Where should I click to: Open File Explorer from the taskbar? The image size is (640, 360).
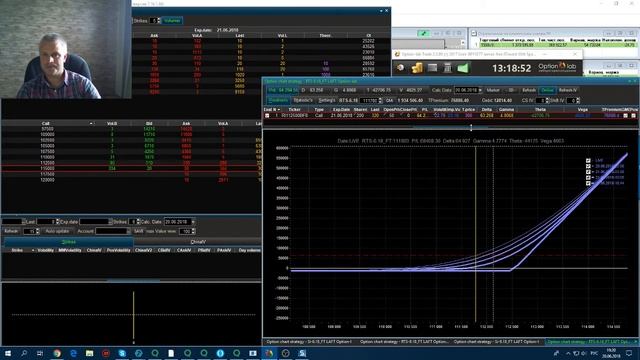[x=89, y=353]
